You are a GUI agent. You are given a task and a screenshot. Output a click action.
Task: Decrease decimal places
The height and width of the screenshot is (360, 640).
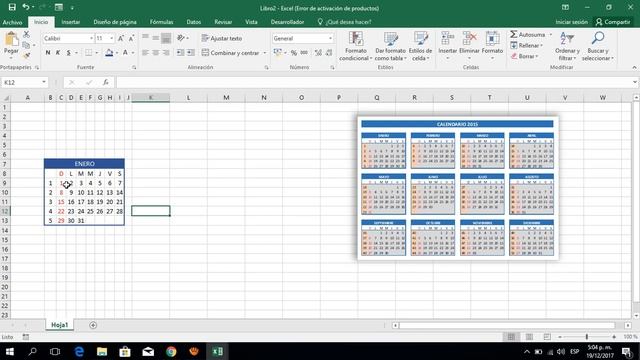pos(329,53)
